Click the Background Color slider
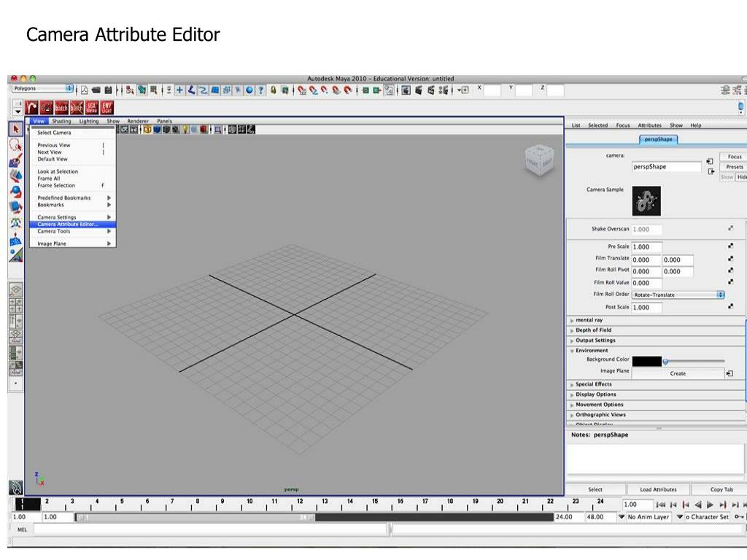Viewport: 747px width, 560px height. click(694, 362)
